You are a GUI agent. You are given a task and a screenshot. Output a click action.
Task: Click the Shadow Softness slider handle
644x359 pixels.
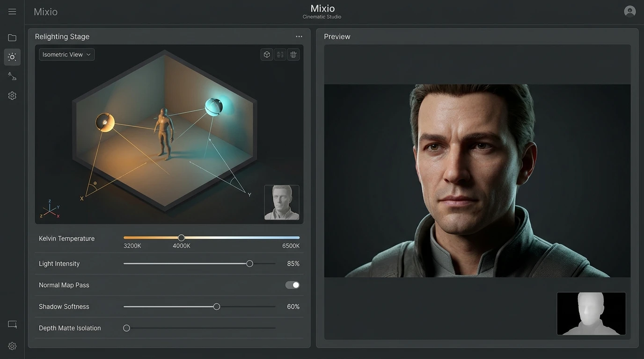click(217, 307)
